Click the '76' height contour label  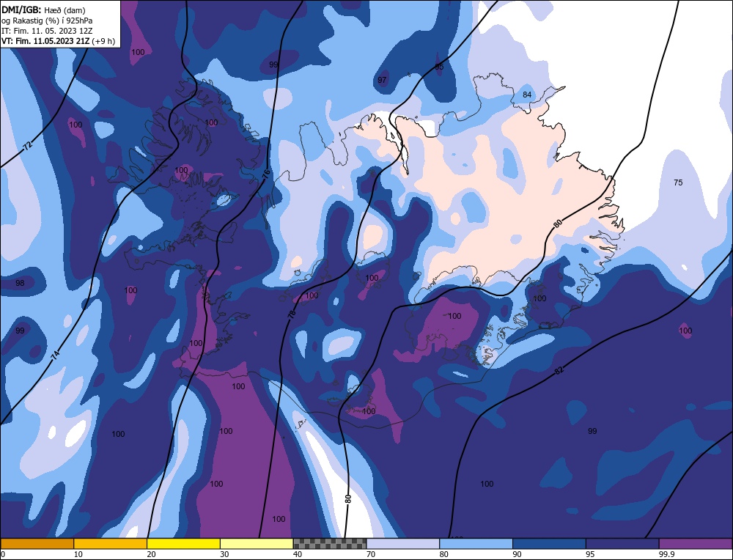265,174
